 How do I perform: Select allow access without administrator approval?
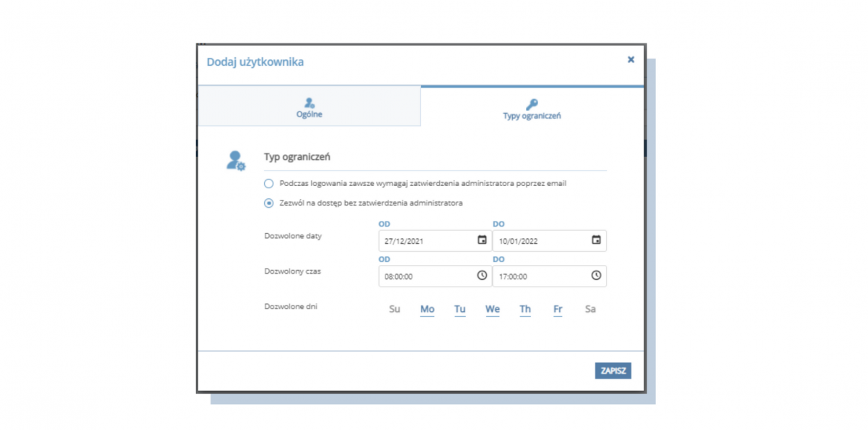coord(269,203)
